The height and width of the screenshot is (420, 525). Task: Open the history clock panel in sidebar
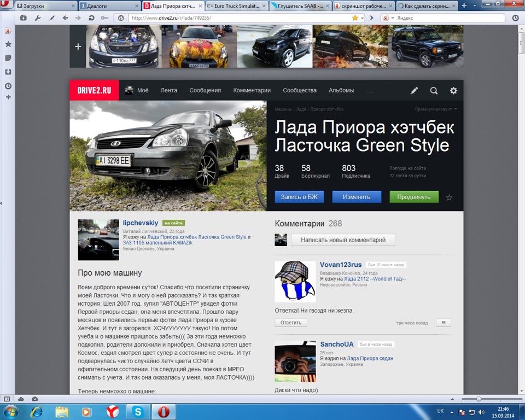click(8, 86)
